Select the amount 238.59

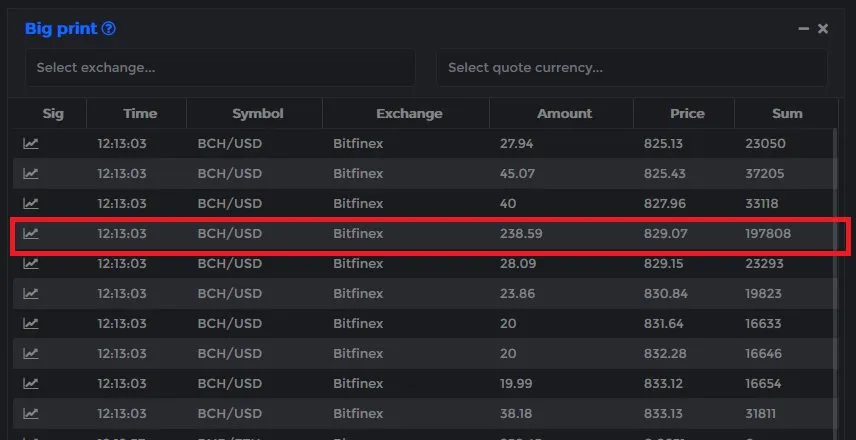click(x=521, y=234)
